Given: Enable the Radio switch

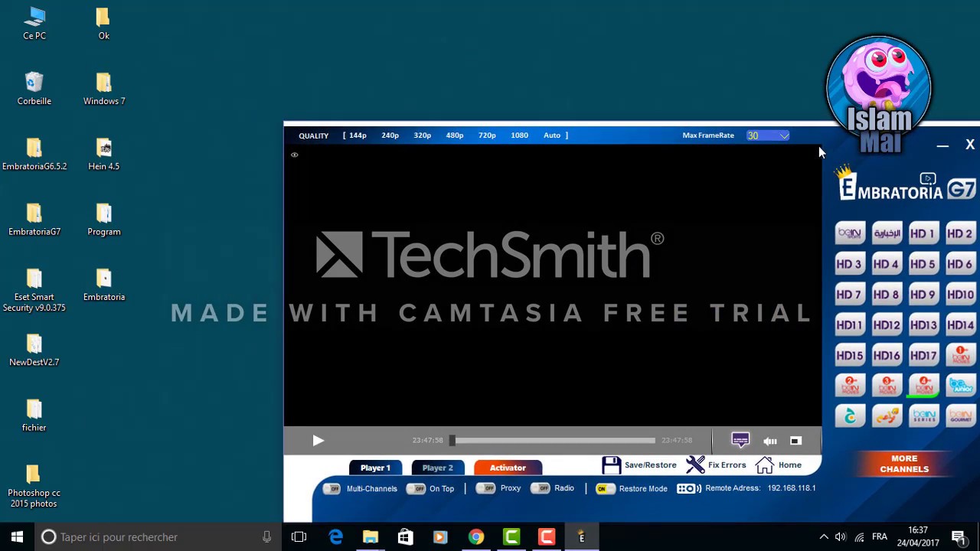Looking at the screenshot, I should [x=540, y=488].
